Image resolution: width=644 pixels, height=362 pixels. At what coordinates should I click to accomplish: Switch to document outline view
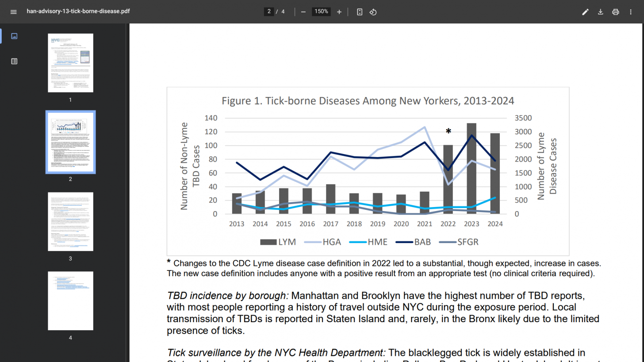14,62
